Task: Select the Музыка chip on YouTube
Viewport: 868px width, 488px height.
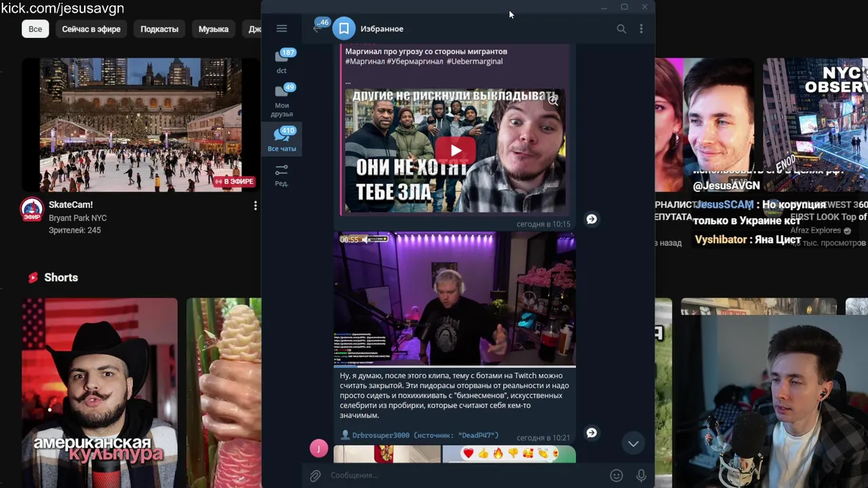Action: click(213, 29)
